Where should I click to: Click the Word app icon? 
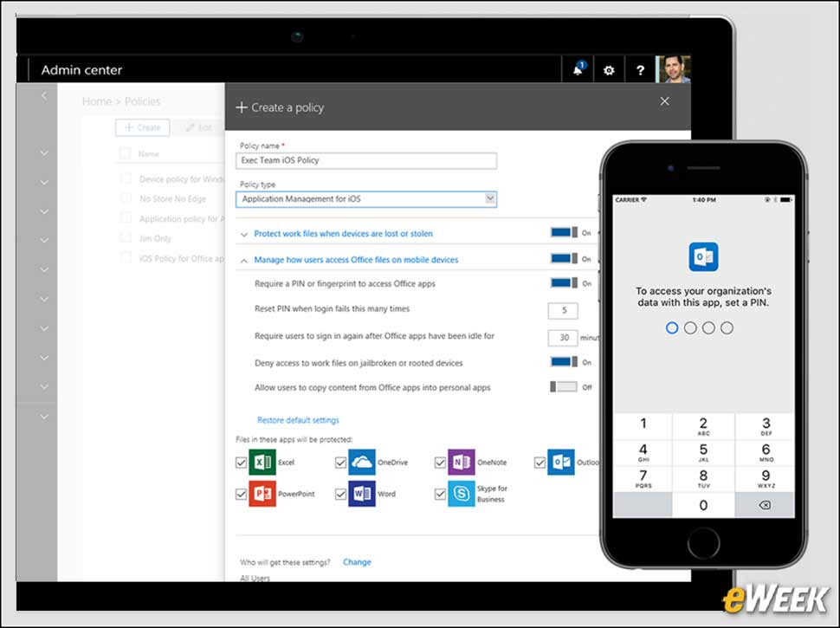(362, 494)
